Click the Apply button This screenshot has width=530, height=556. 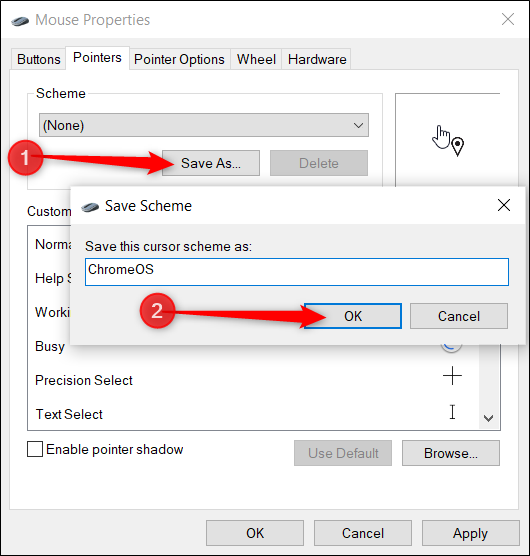coord(470,533)
